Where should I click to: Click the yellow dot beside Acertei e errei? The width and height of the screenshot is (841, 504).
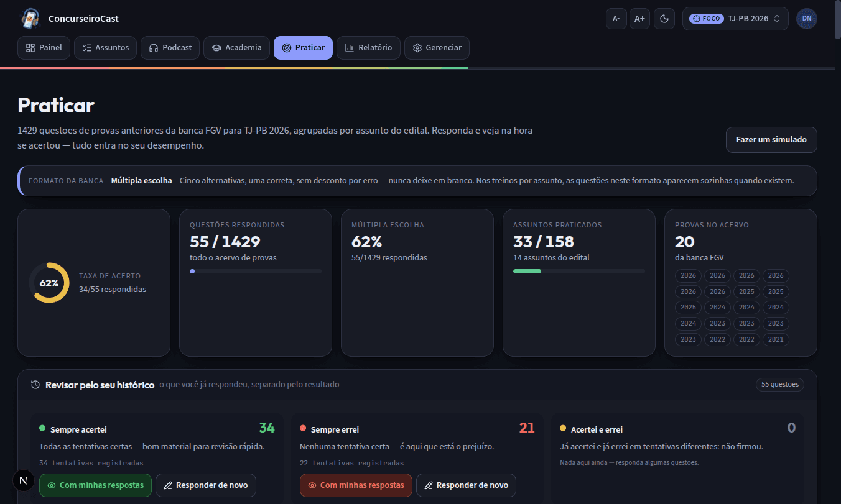[563, 428]
